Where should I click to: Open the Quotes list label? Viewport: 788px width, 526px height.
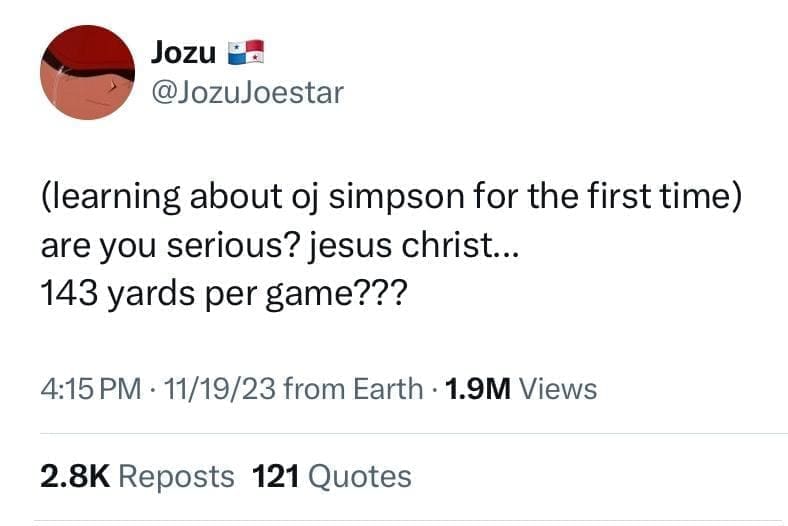point(360,477)
